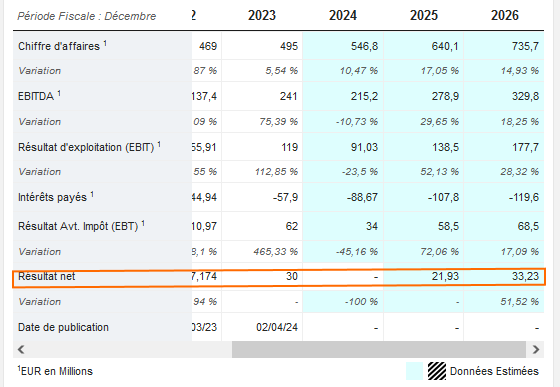Select the 2026 column header
560x387 pixels.
tap(505, 16)
